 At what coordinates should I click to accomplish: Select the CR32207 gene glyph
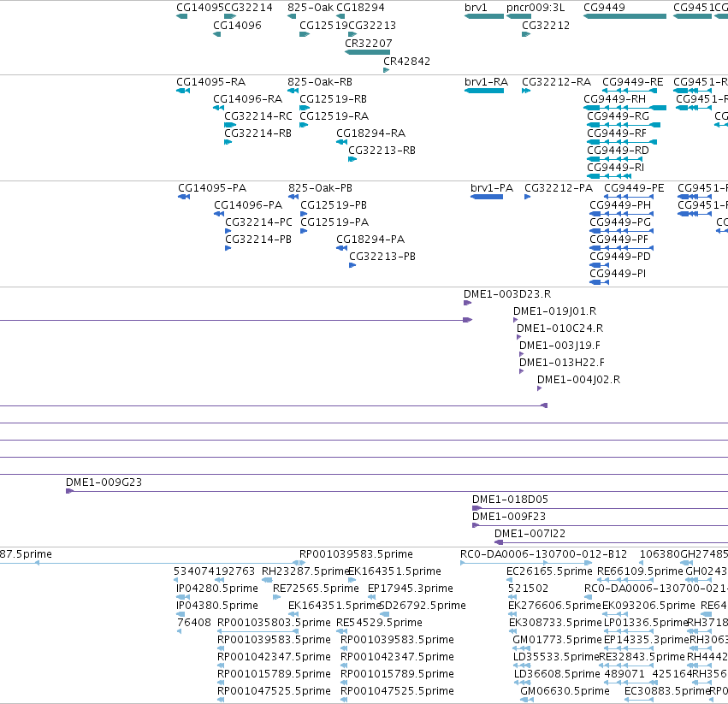pyautogui.click(x=367, y=52)
